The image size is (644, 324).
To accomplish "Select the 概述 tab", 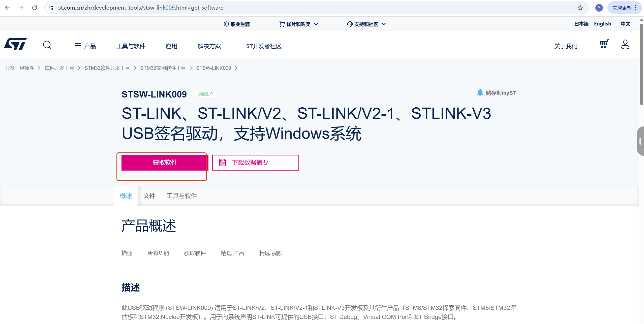I will pyautogui.click(x=126, y=196).
